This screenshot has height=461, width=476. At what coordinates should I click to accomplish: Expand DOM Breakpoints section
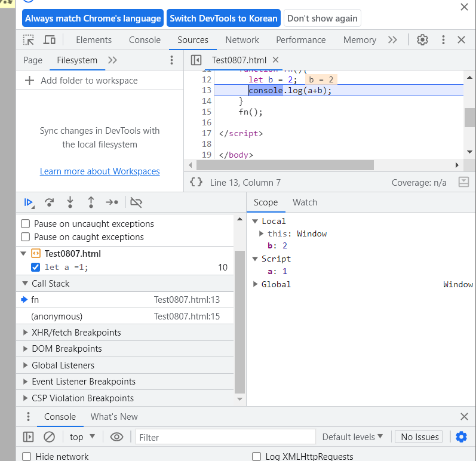(26, 349)
